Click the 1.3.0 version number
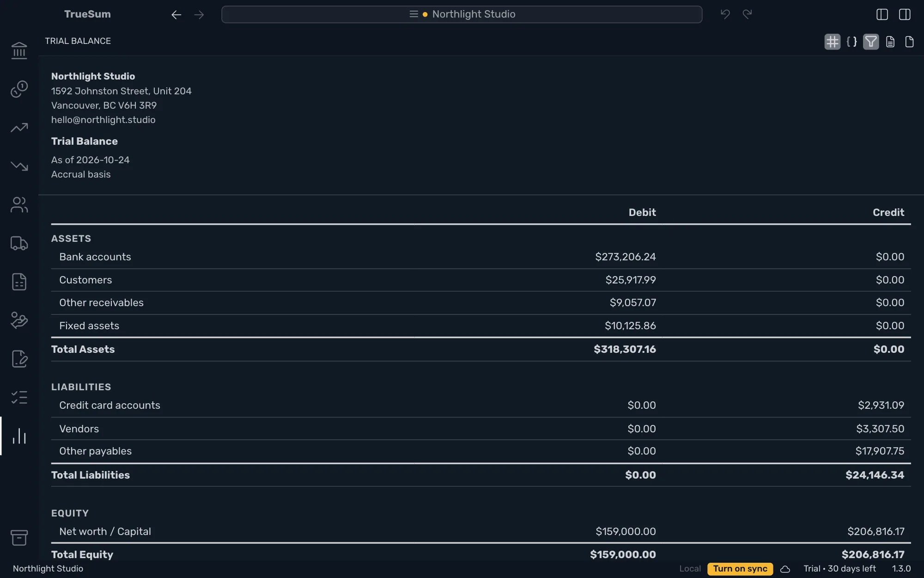The width and height of the screenshot is (924, 578). [901, 569]
